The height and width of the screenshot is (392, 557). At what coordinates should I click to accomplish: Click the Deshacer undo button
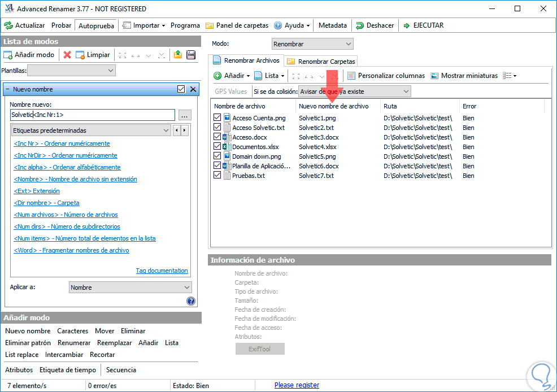coord(375,25)
